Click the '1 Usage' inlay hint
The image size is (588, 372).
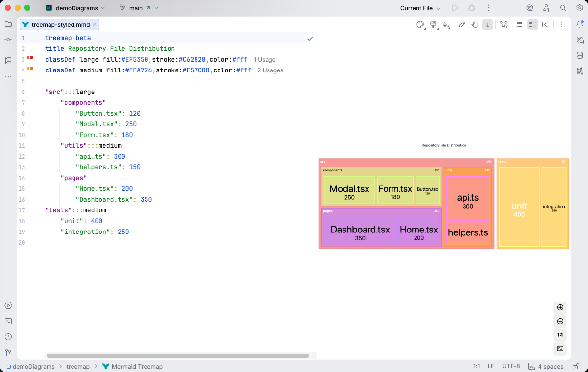pyautogui.click(x=265, y=60)
